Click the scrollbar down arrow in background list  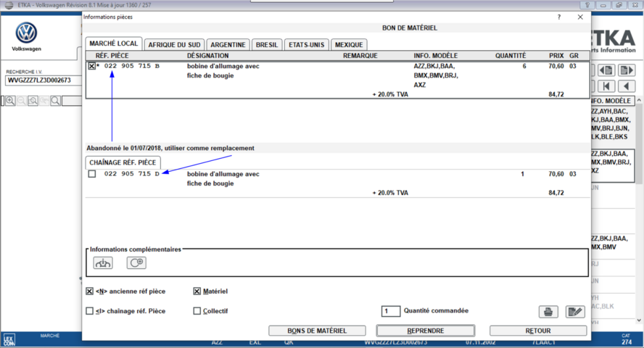tap(639, 320)
